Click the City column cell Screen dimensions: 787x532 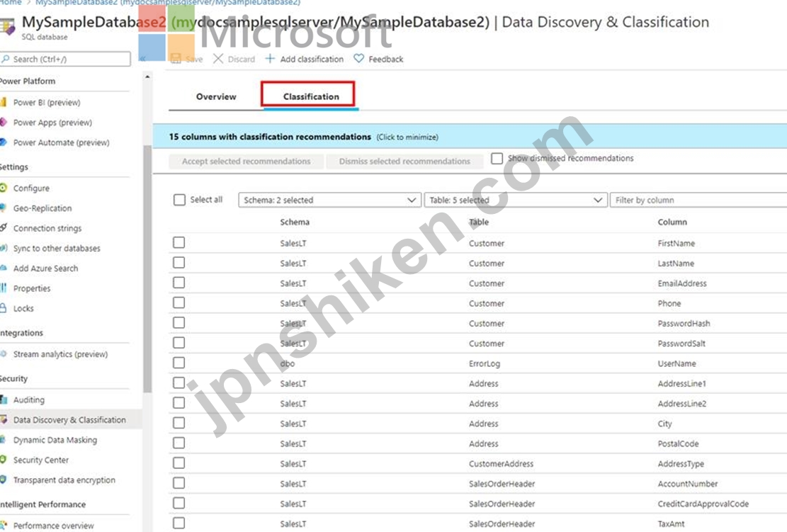[664, 424]
